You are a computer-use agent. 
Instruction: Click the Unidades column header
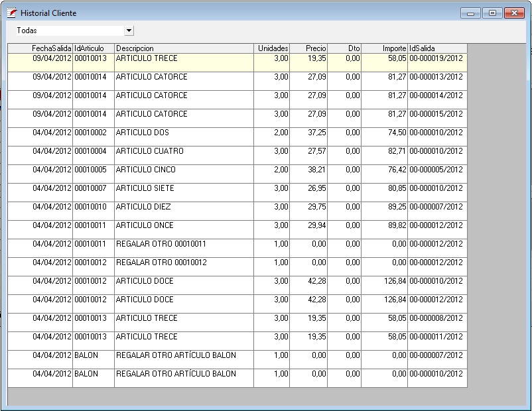(x=271, y=48)
